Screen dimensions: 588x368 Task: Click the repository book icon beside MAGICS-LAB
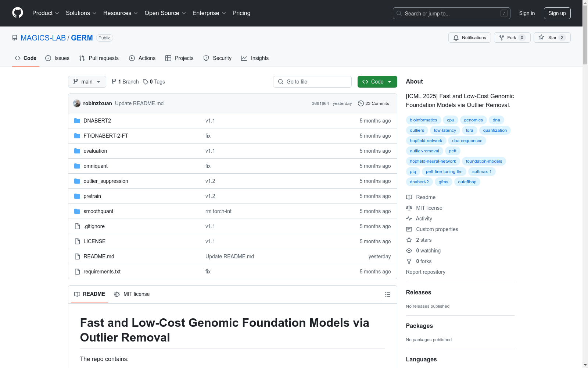coord(15,38)
